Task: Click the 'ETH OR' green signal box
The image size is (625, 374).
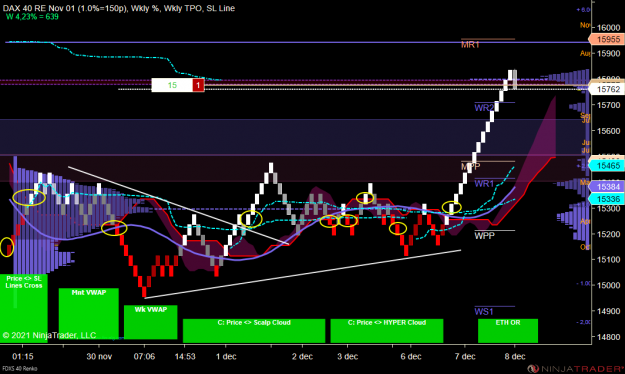Action: (508, 331)
